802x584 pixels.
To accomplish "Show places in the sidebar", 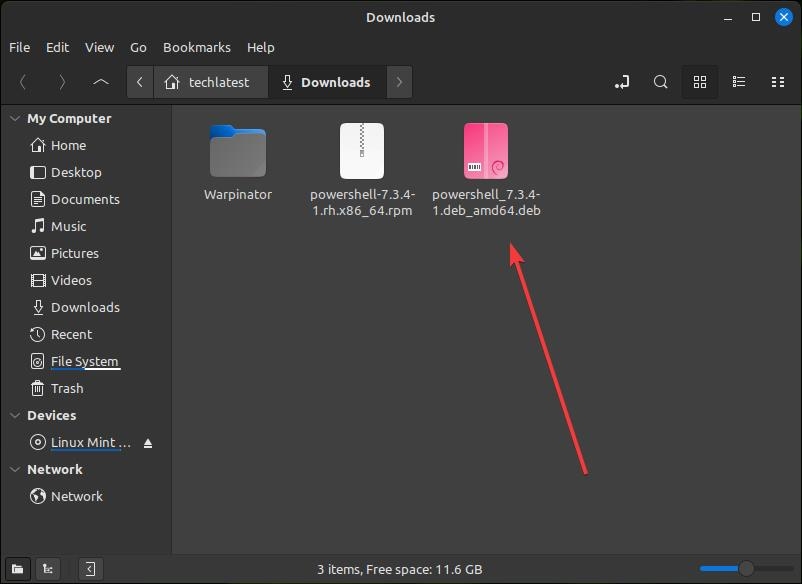I will click(17, 569).
